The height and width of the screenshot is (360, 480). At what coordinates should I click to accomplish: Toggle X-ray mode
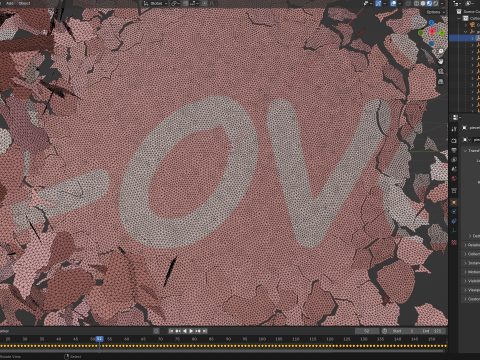pyautogui.click(x=408, y=3)
